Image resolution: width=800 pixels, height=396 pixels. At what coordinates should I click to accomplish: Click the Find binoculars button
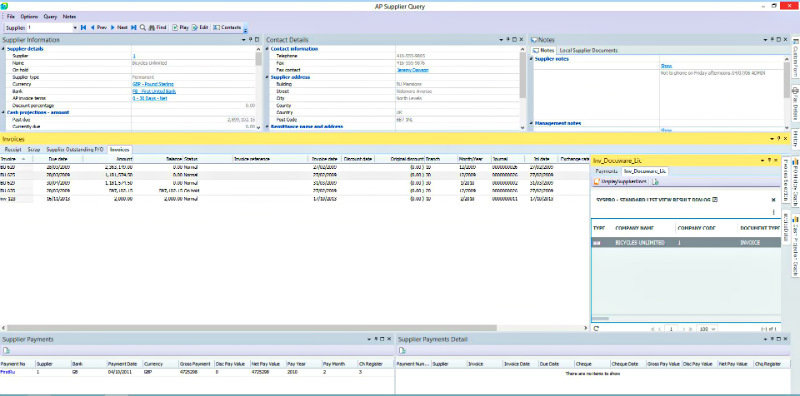pos(158,28)
